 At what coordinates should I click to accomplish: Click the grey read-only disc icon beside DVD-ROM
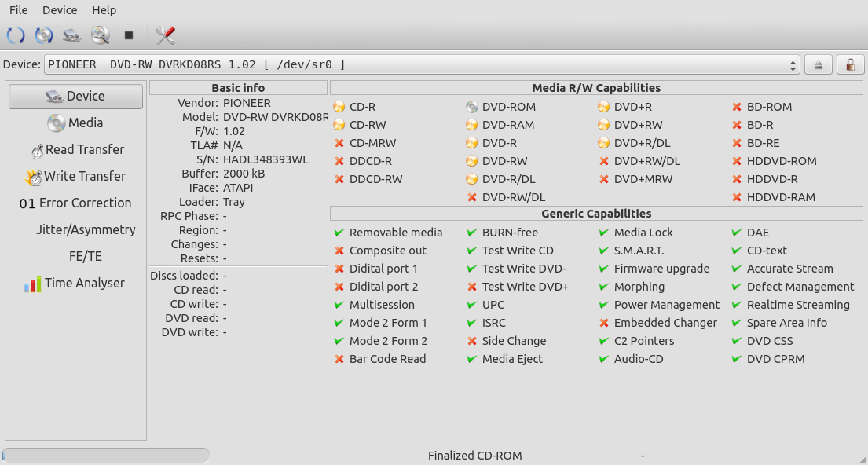(x=471, y=107)
